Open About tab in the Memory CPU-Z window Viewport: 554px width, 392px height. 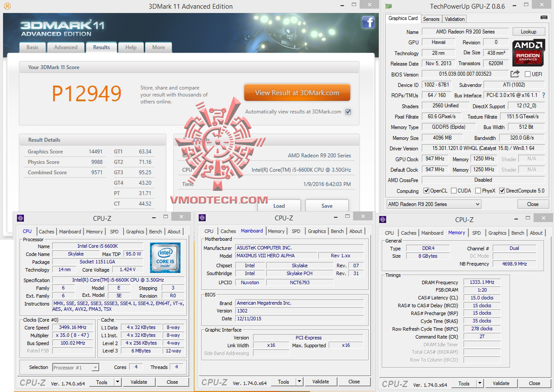coord(536,233)
